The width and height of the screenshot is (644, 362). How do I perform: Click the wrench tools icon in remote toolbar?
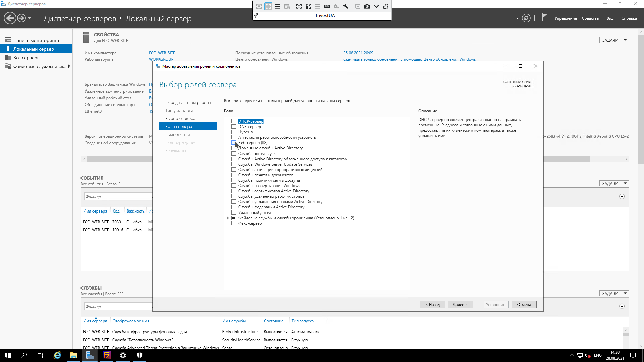[x=346, y=6]
